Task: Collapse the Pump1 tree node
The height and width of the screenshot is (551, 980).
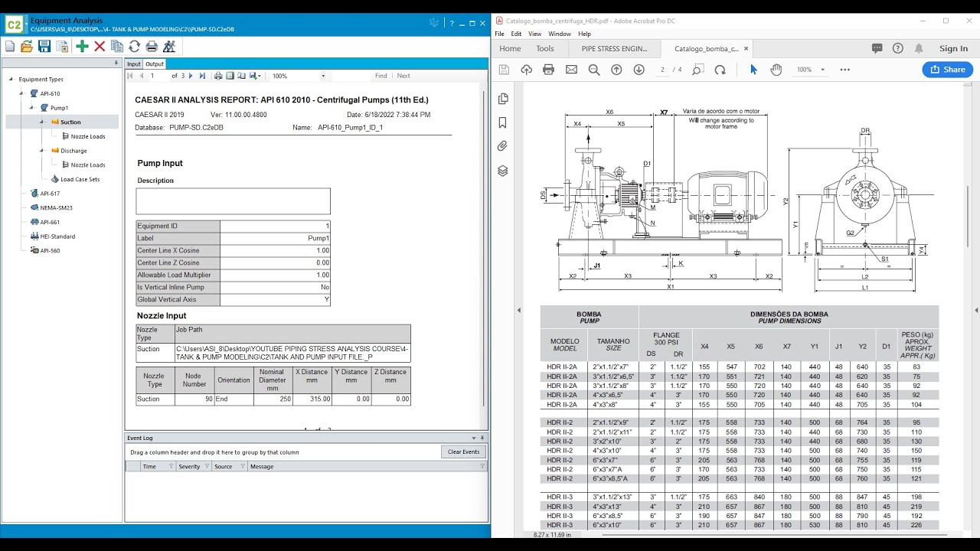Action: point(32,108)
